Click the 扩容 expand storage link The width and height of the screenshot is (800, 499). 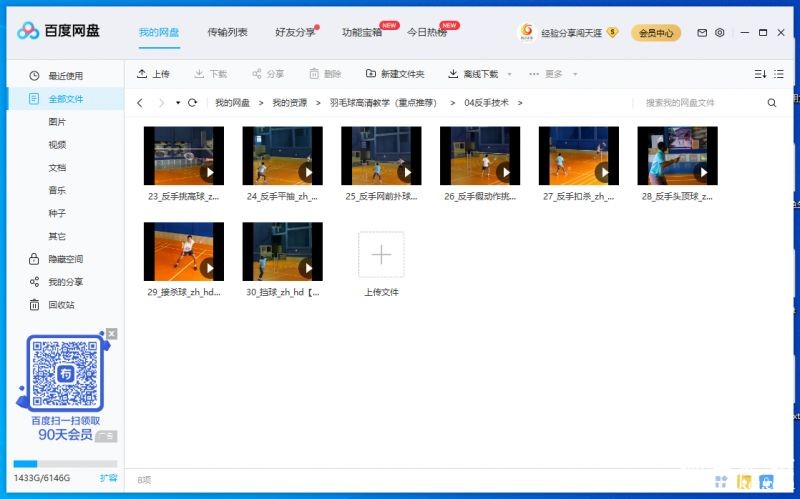click(x=108, y=478)
